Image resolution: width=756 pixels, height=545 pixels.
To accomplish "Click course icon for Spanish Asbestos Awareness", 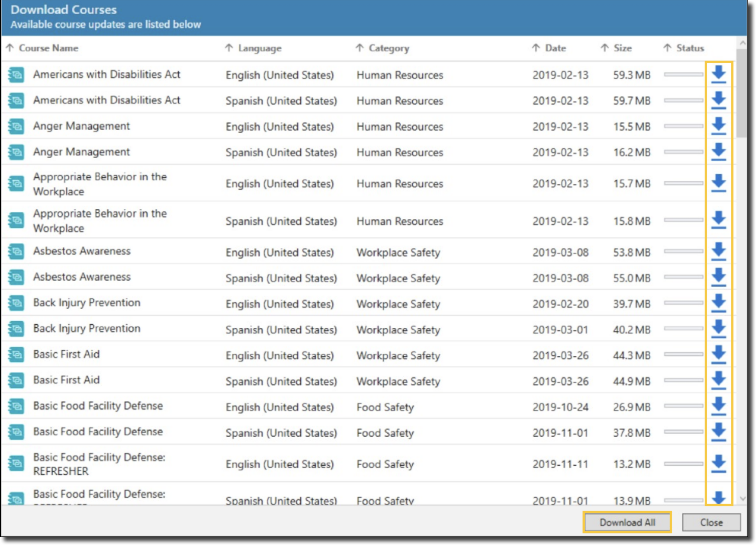I will tap(16, 277).
